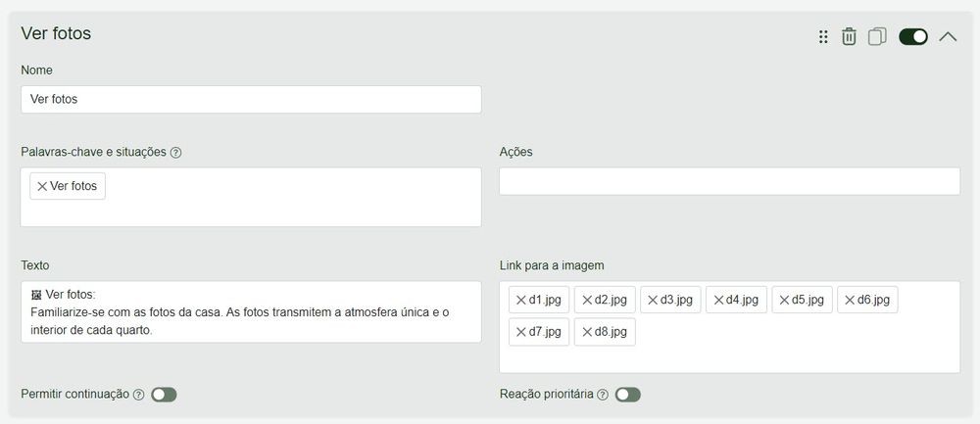980x424 pixels.
Task: Delete the Ver fotos block via trash icon
Action: coord(848,37)
